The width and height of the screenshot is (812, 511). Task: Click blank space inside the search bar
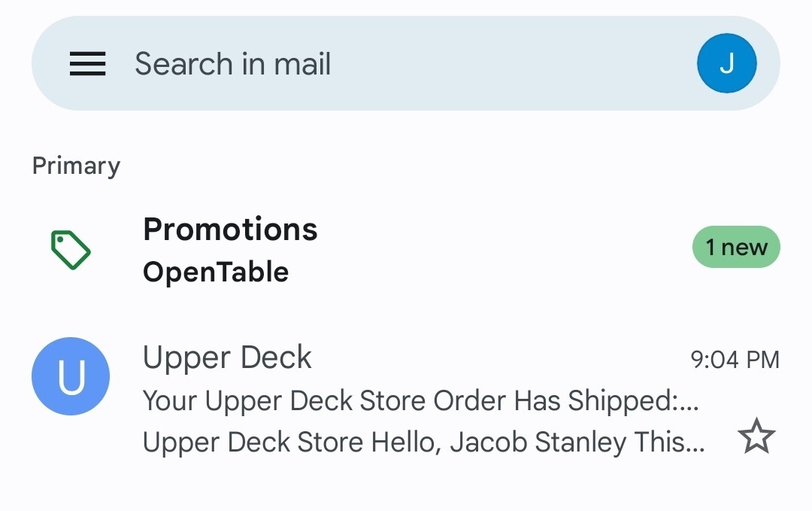click(511, 64)
